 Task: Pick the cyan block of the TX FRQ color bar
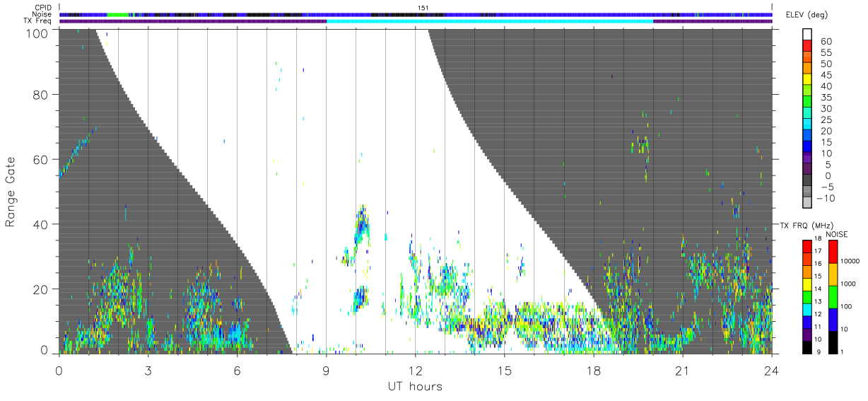click(x=807, y=310)
